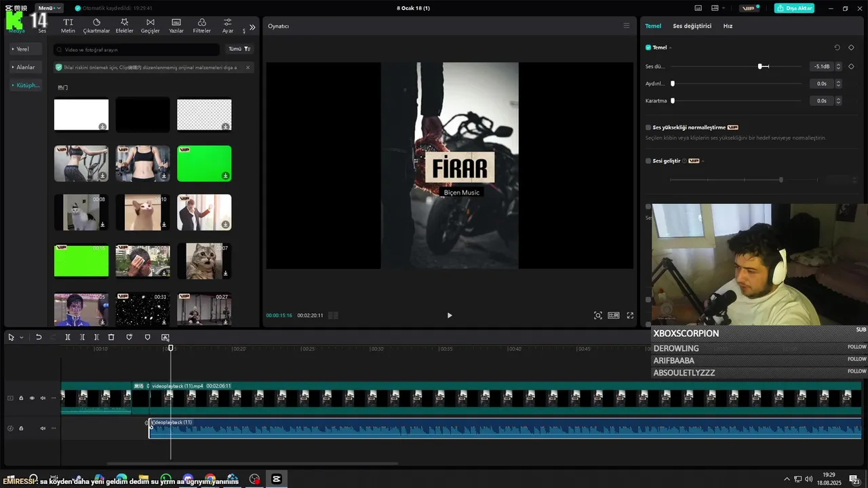Click the preview snapshot focus icon
Screen dimensions: 868x488
click(597, 315)
